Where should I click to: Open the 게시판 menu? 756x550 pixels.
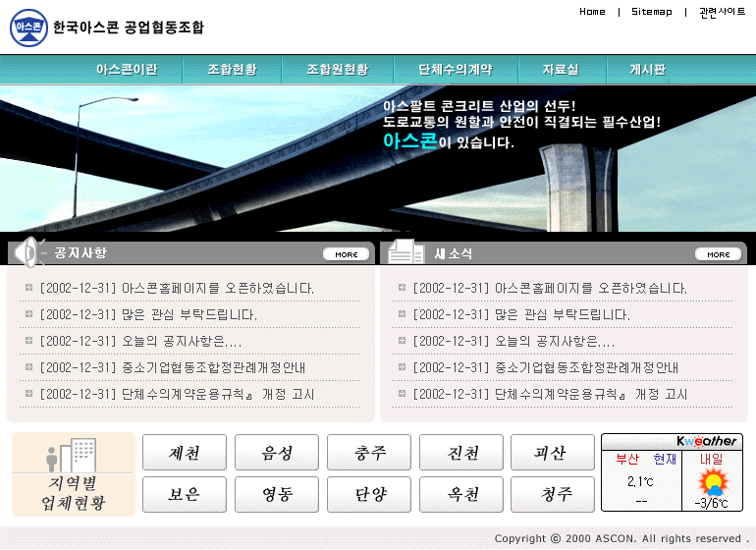point(647,70)
